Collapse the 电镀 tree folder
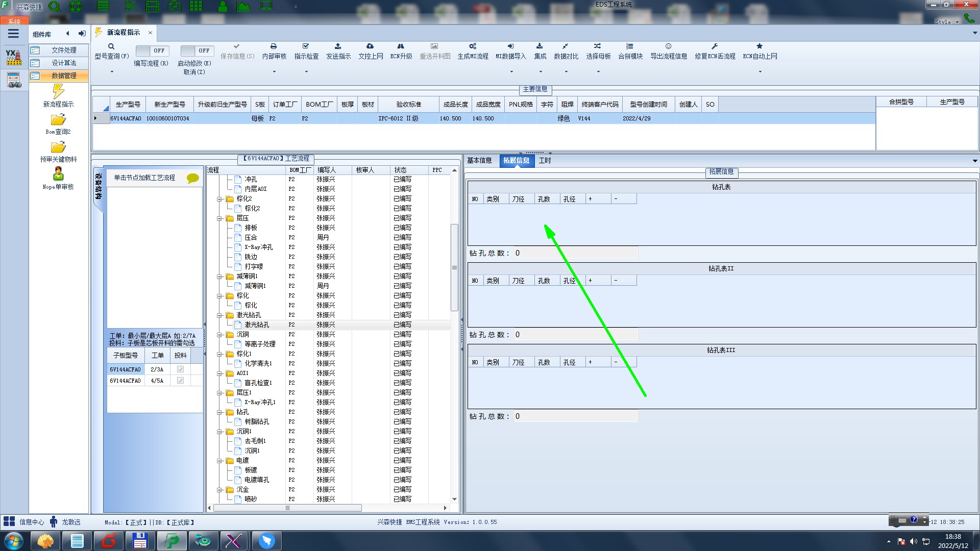The width and height of the screenshot is (980, 551). [x=219, y=461]
